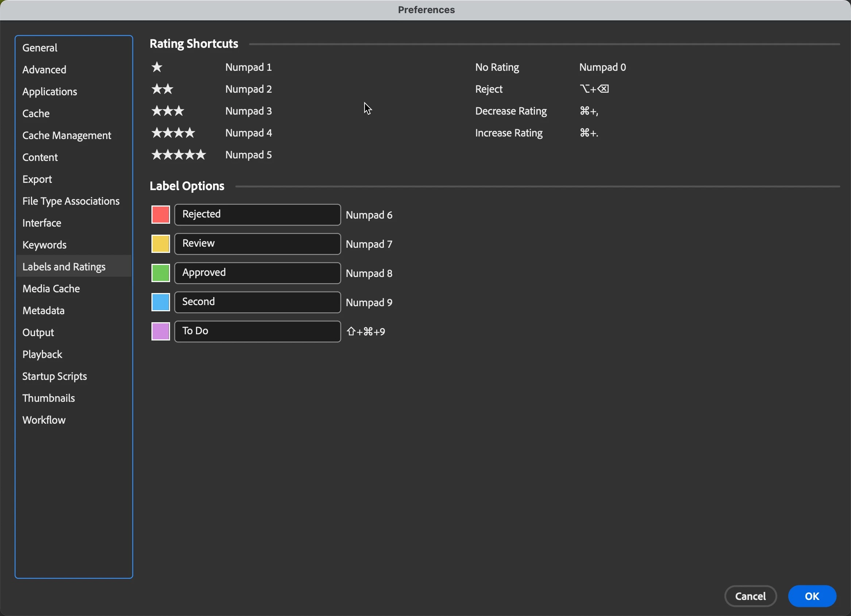Viewport: 851px width, 616px height.
Task: Select Startup Scripts in category list
Action: click(55, 376)
